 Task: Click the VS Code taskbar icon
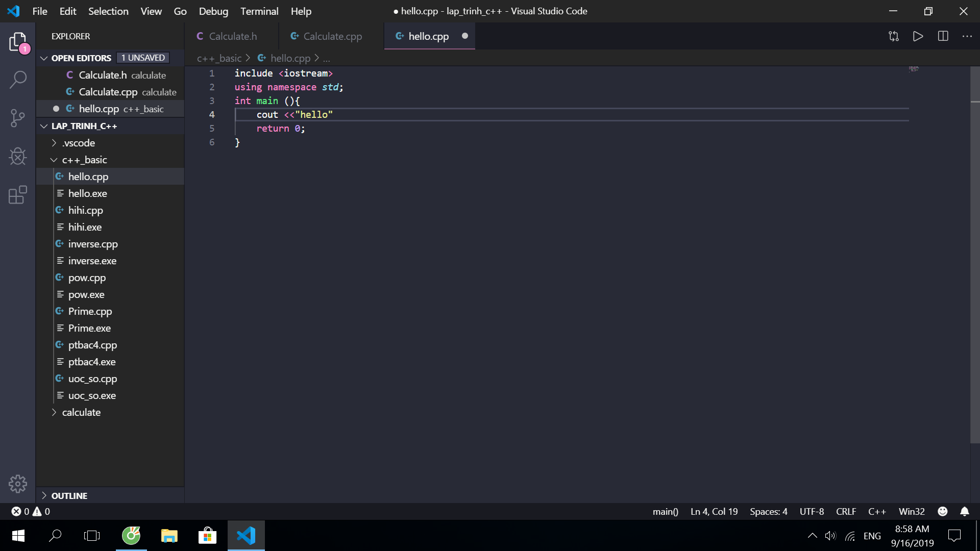tap(246, 536)
